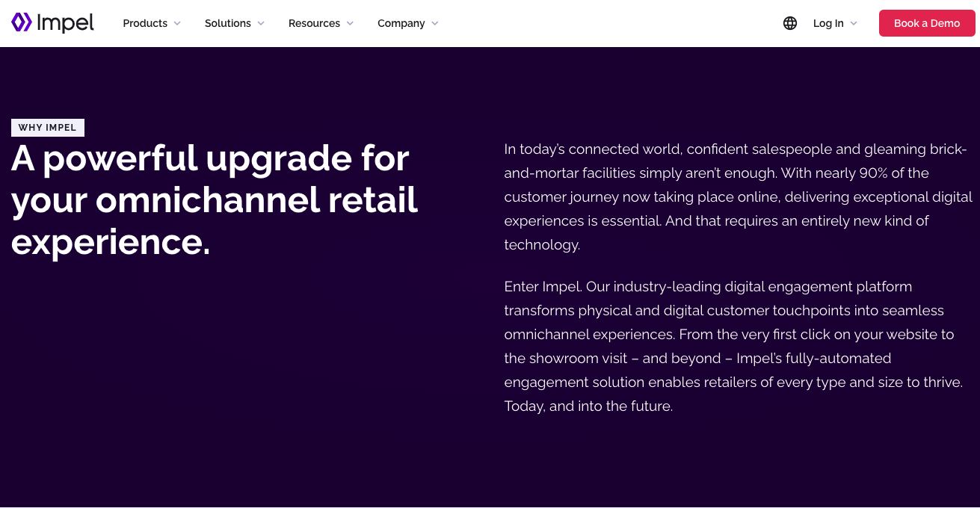Expand the chevron next to Resources
Image resolution: width=980 pixels, height=508 pixels.
coord(350,23)
